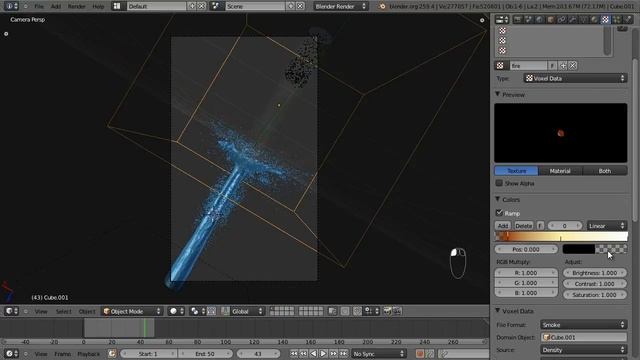Viewport: 640px width, 360px height.
Task: Click the play animation button
Action: point(323,353)
